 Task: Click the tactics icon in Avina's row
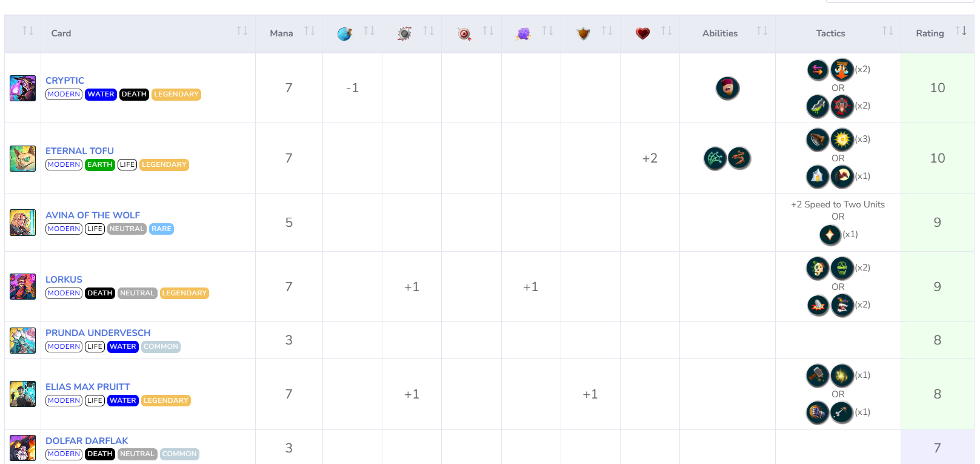point(830,235)
